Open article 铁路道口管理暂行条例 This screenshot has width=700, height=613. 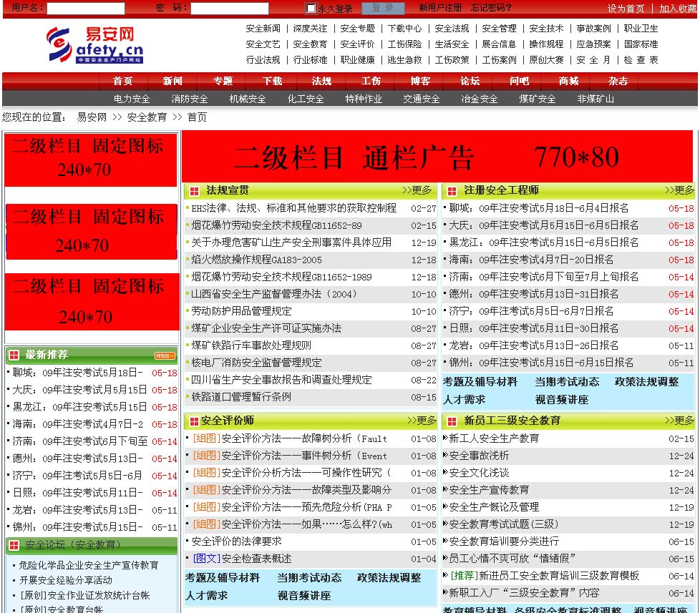(241, 396)
